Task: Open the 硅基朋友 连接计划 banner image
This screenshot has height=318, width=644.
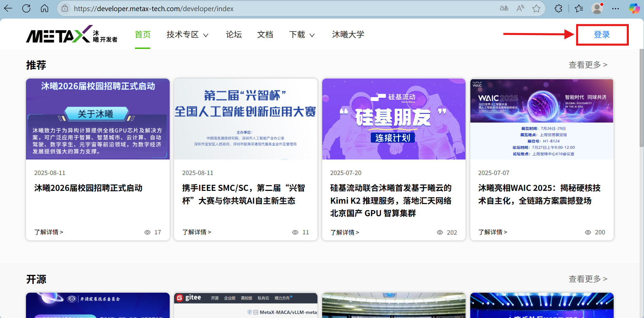Action: point(394,119)
